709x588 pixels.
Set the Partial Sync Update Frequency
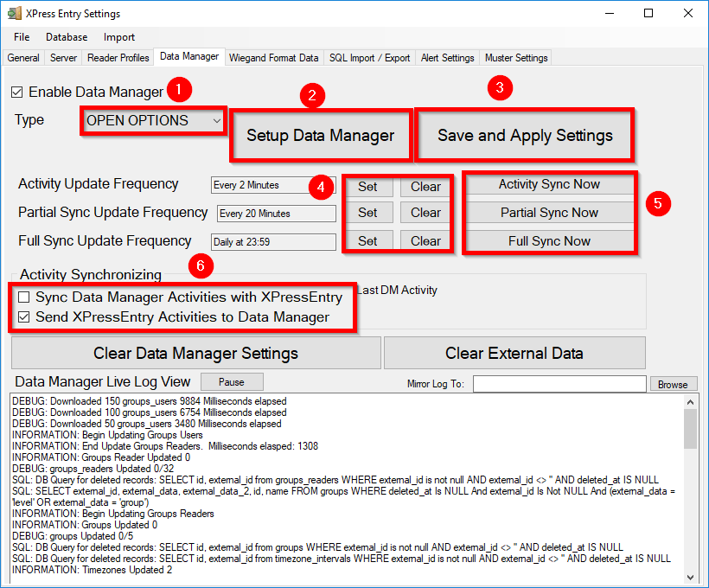tap(367, 213)
